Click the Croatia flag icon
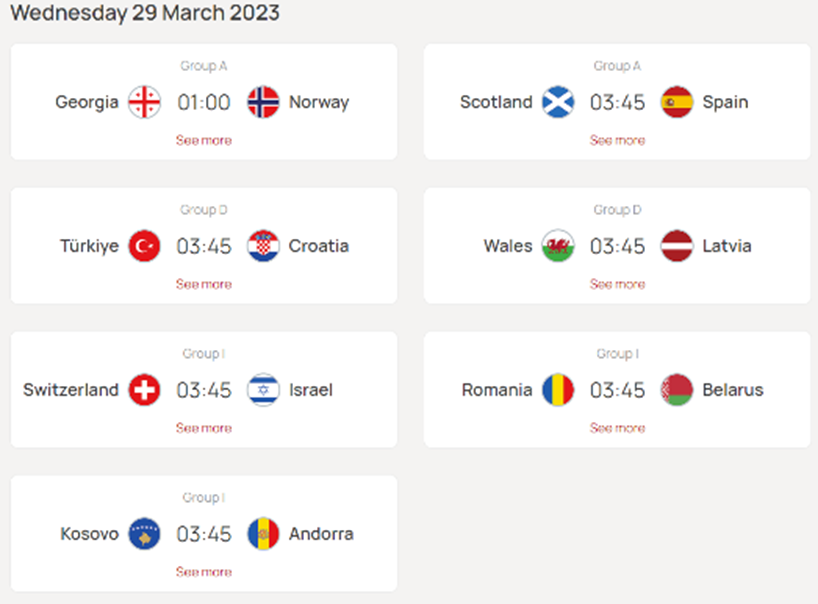Viewport: 818px width, 604px height. (264, 246)
